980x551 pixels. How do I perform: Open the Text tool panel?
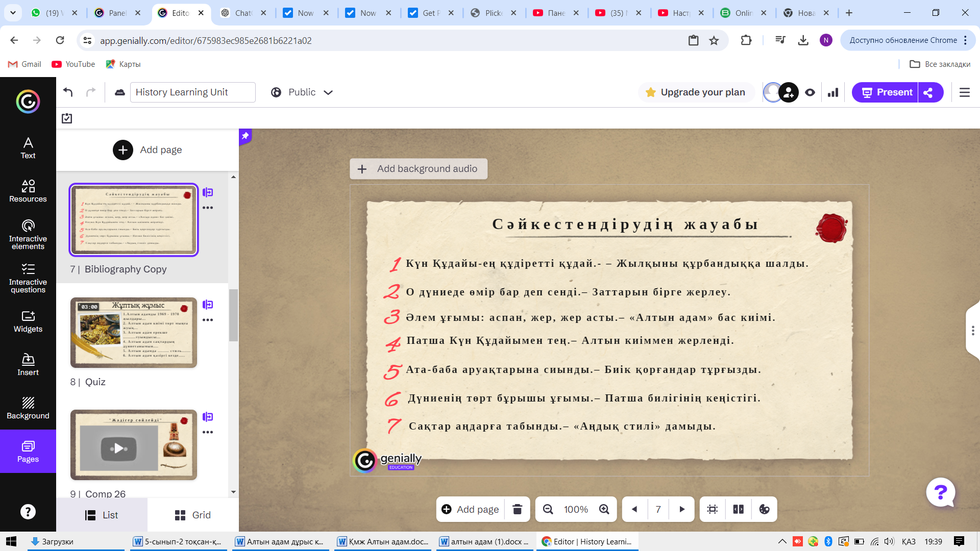pos(28,148)
